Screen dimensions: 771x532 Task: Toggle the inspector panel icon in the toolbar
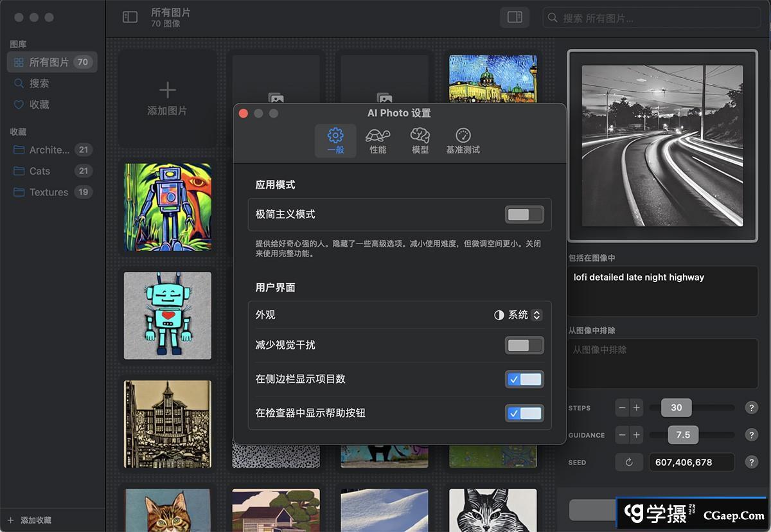tap(514, 17)
